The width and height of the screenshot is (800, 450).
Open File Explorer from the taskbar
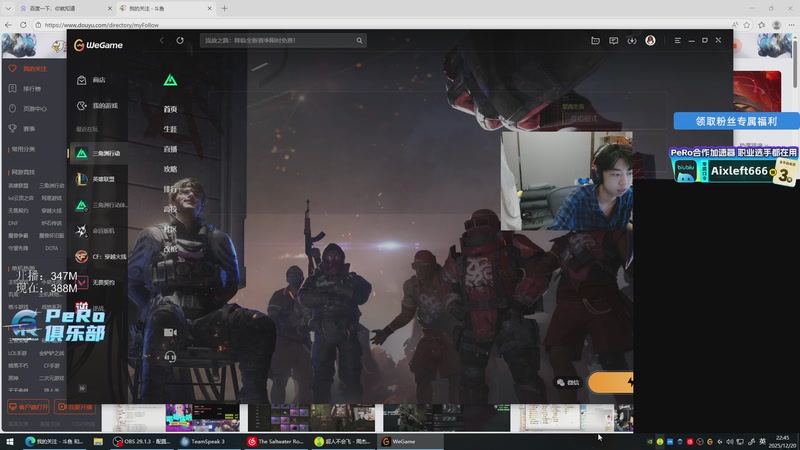pyautogui.click(x=98, y=441)
